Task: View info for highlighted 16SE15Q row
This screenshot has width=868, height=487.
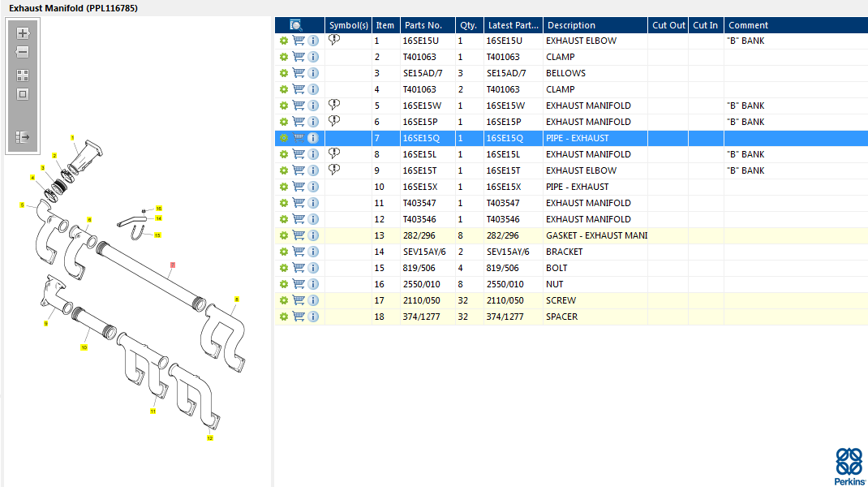Action: click(x=313, y=138)
